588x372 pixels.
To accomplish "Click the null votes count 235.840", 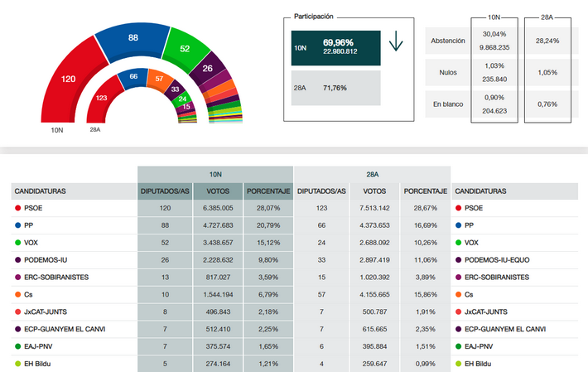I will click(x=494, y=80).
